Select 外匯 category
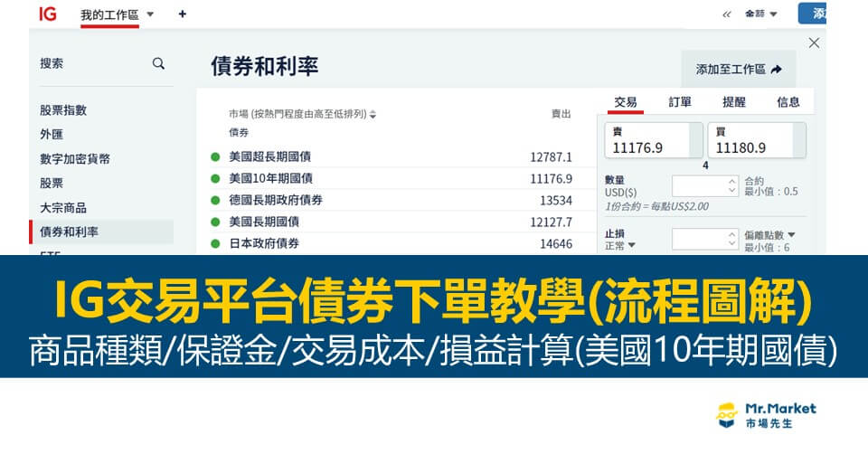Image resolution: width=868 pixels, height=454 pixels. 52,135
